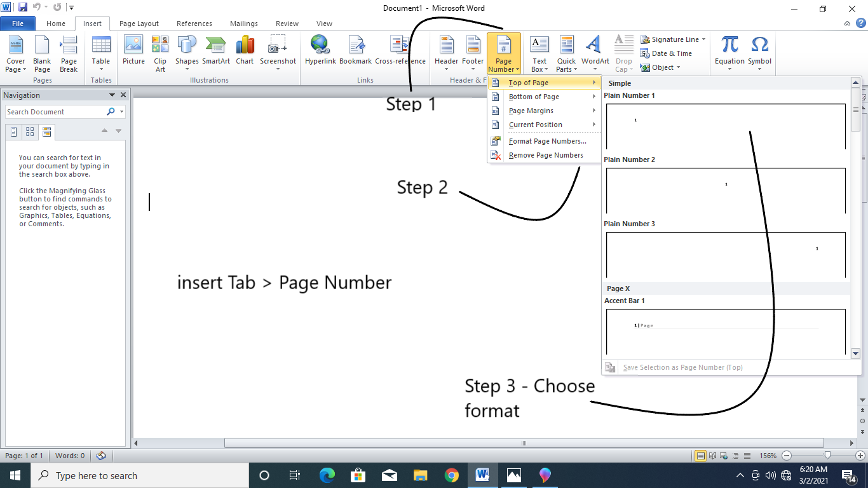Switch to the Page Layout tab
Viewport: 868px width, 488px height.
coord(139,24)
